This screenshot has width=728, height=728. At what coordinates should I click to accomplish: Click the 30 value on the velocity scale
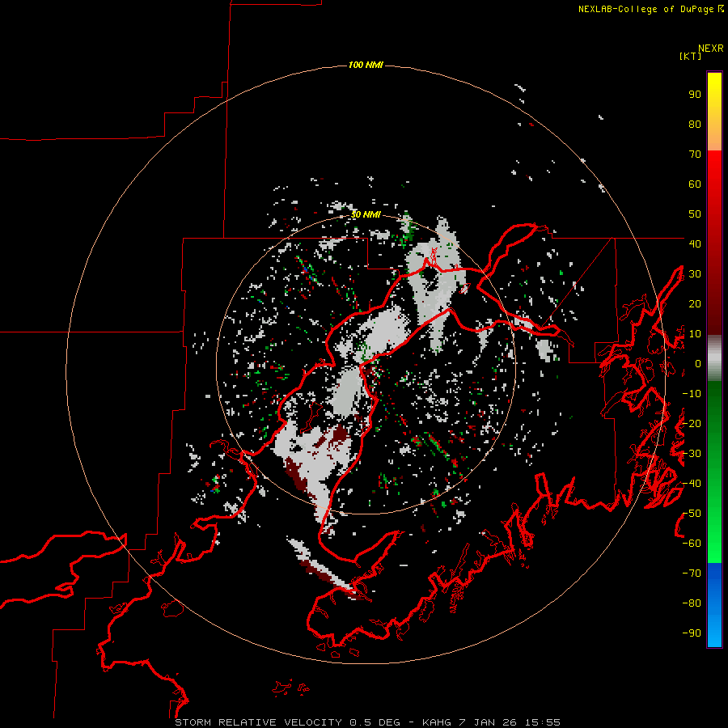[x=695, y=274]
